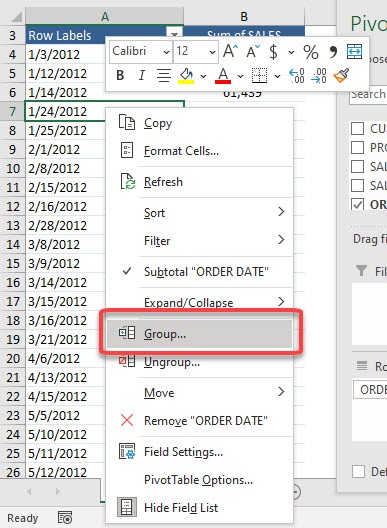The height and width of the screenshot is (528, 387).
Task: Click Merge and Center icon
Action: point(354,52)
